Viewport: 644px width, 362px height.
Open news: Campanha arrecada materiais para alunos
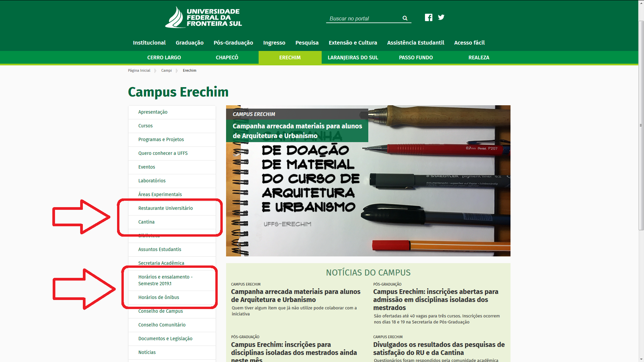click(x=296, y=296)
